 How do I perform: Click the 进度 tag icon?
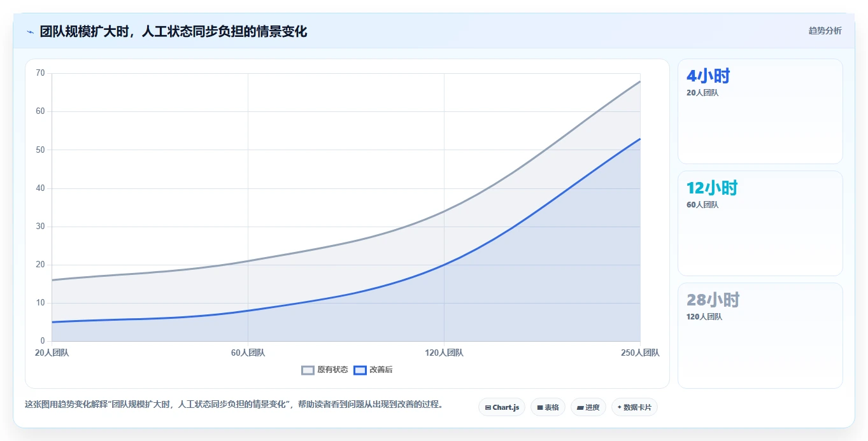pyautogui.click(x=580, y=407)
